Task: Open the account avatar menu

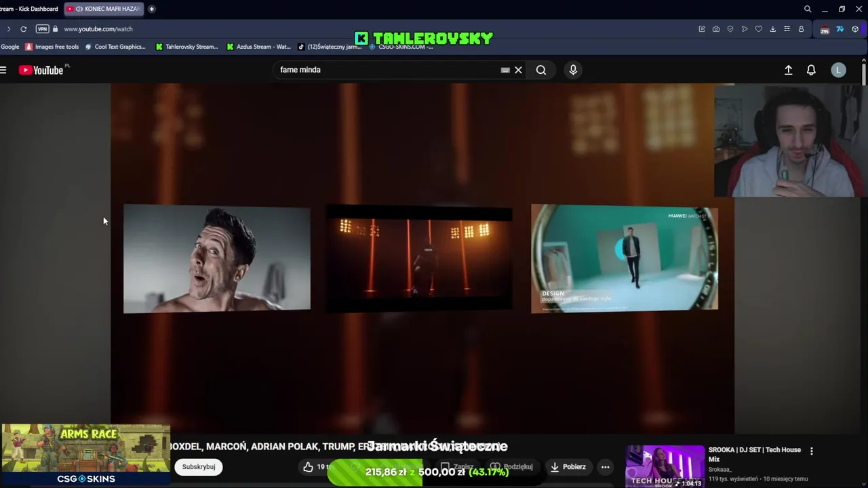Action: (x=839, y=70)
